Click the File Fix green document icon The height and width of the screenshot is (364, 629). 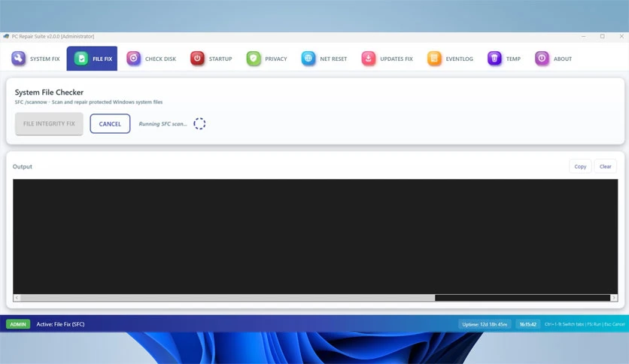[x=81, y=59]
